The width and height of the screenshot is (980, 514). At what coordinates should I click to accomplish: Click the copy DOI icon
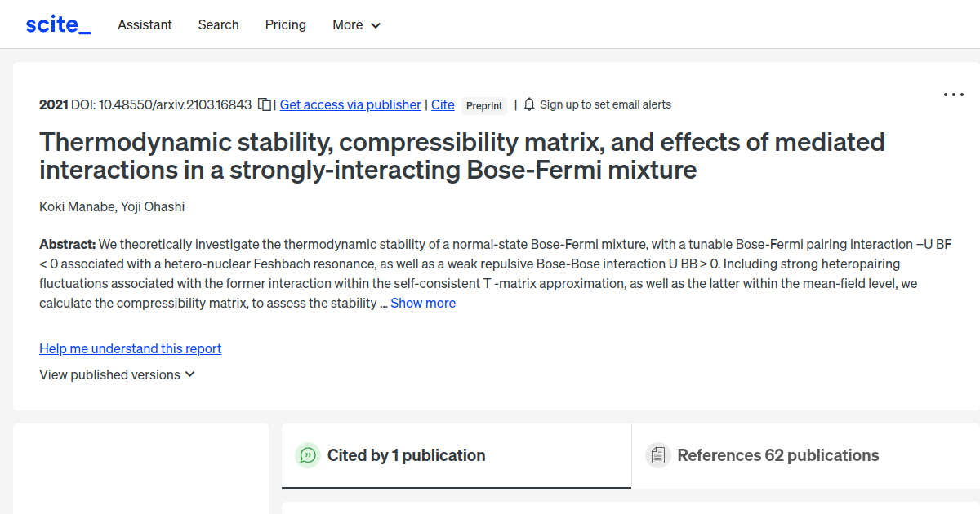point(263,104)
